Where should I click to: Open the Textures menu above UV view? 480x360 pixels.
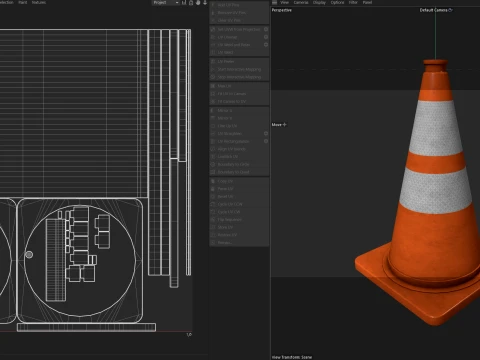39,2
